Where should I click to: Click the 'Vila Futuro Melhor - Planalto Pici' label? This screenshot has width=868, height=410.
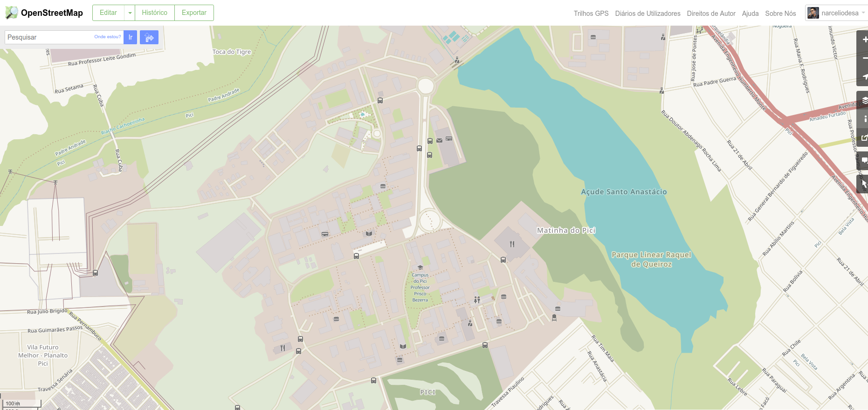pos(43,355)
